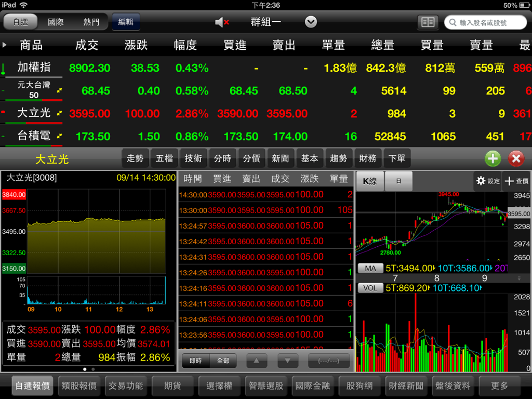Tap the green plus to add a panel
This screenshot has height=399, width=532.
(493, 158)
